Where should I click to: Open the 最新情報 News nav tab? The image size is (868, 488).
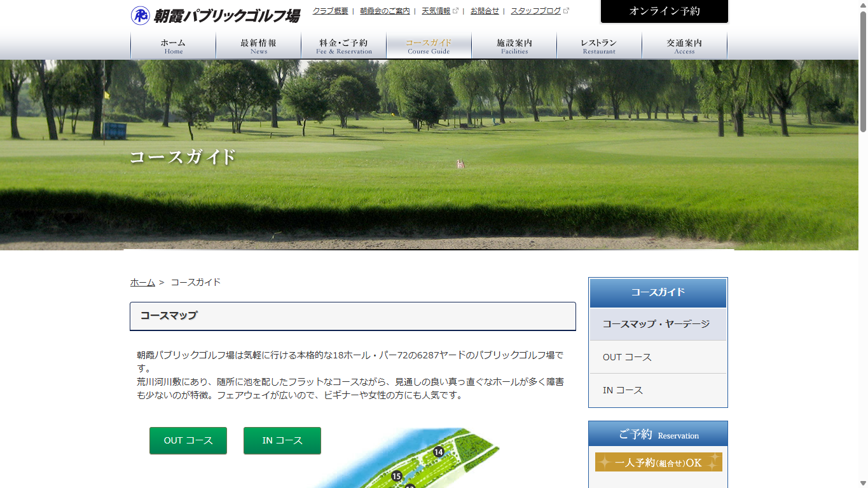[x=258, y=46]
